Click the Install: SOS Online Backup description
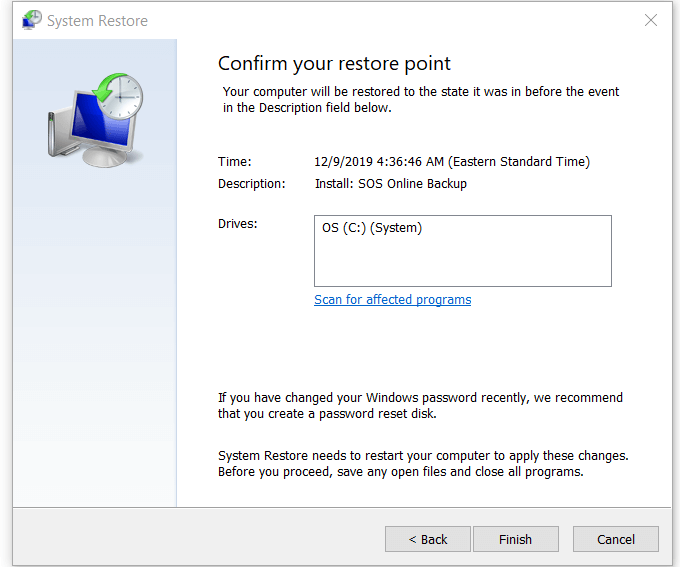The image size is (680, 567). (391, 184)
